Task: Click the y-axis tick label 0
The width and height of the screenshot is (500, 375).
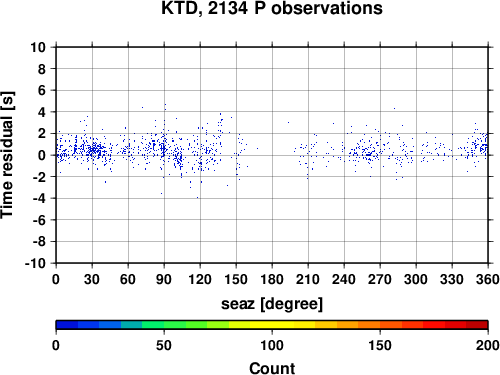Action: (42, 155)
